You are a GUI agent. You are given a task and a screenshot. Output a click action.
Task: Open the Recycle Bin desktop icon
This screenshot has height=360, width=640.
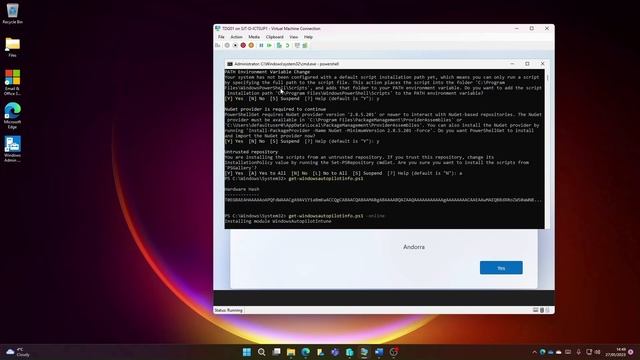point(13,13)
